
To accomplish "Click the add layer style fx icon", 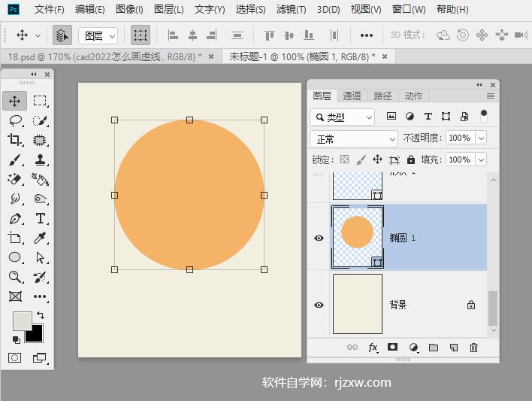I will click(x=373, y=348).
